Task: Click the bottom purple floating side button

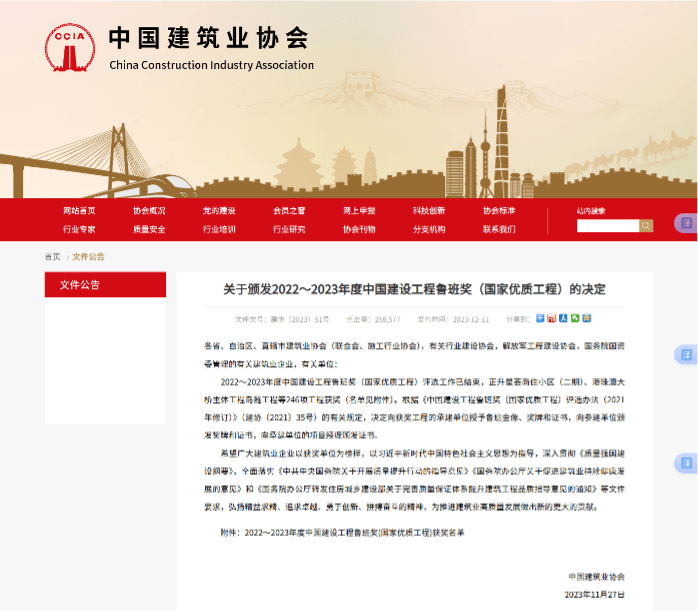Action: click(x=687, y=464)
